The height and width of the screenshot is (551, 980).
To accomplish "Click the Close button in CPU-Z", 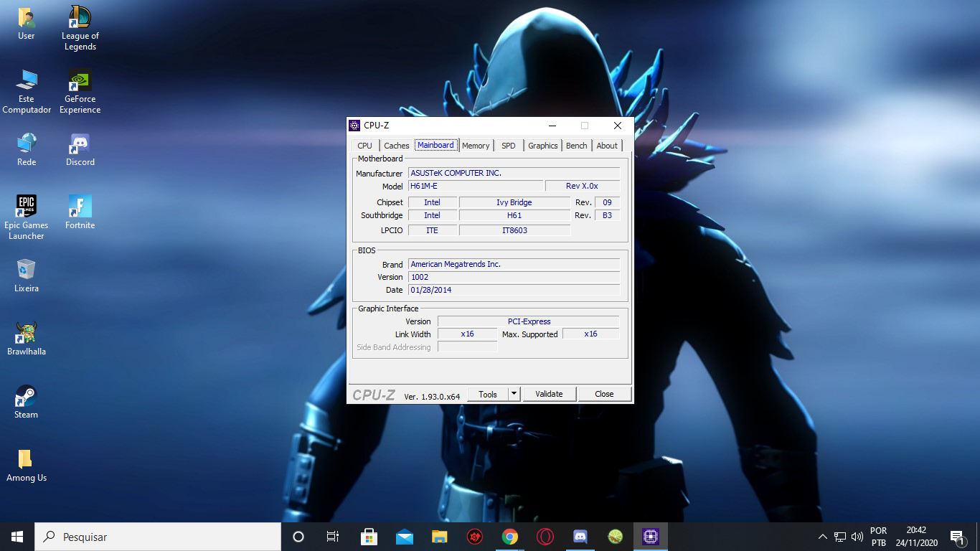I will click(604, 394).
